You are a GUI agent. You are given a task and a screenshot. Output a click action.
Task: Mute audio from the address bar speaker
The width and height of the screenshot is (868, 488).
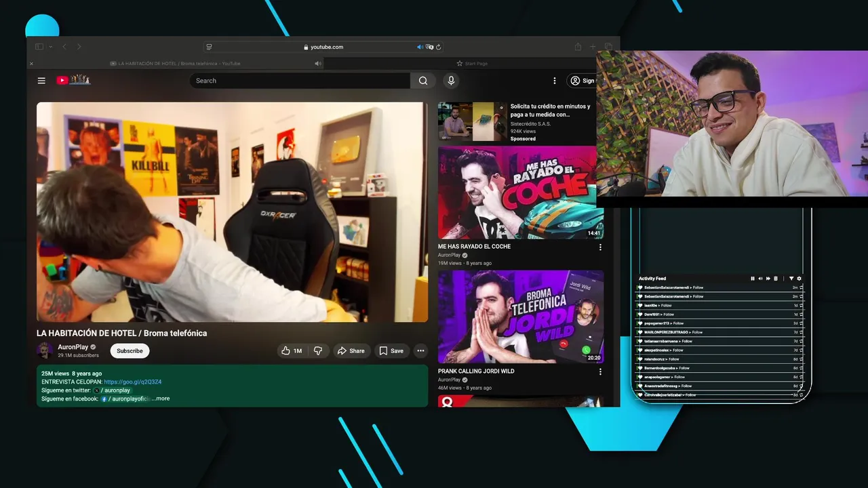(x=420, y=47)
